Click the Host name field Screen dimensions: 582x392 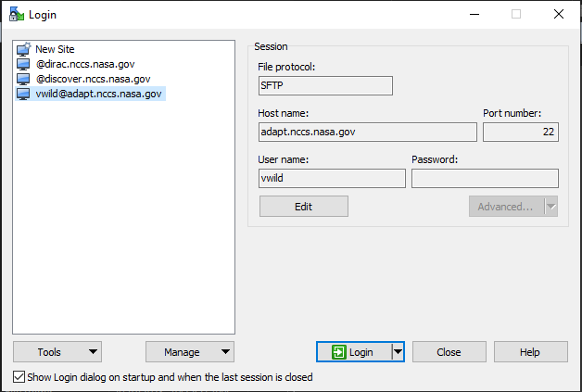point(368,133)
